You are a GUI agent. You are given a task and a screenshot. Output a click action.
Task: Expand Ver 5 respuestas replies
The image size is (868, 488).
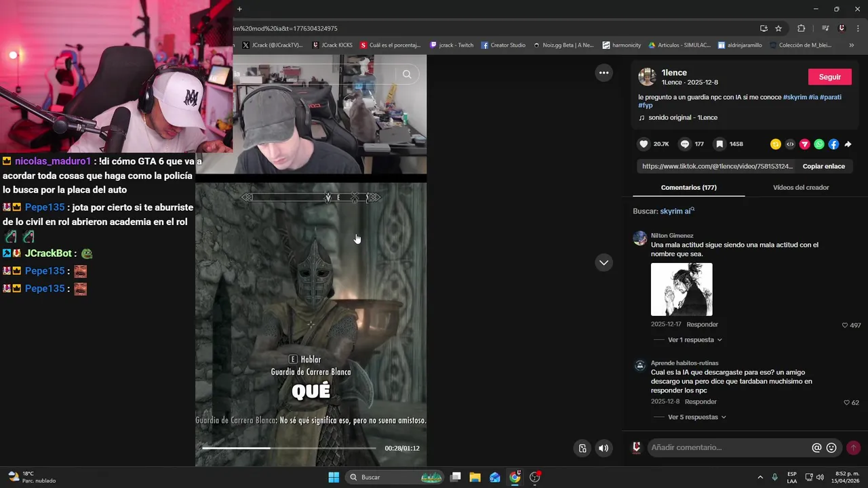(x=696, y=418)
